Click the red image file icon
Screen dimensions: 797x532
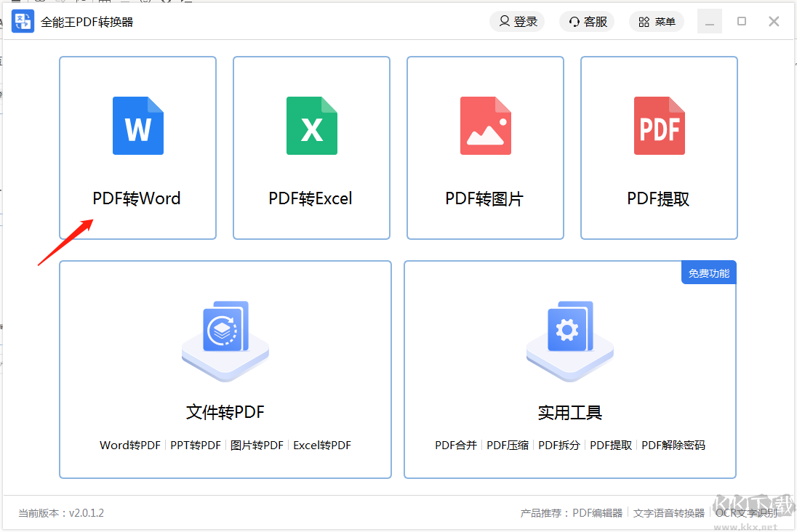pyautogui.click(x=485, y=126)
